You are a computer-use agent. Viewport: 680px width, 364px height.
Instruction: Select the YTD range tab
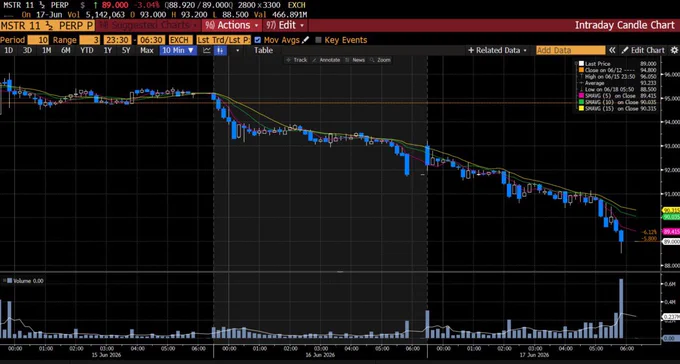(87, 50)
